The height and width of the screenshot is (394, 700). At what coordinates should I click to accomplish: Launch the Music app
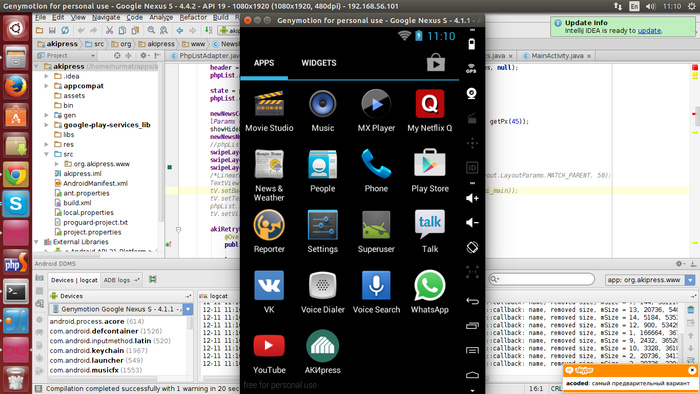[322, 111]
